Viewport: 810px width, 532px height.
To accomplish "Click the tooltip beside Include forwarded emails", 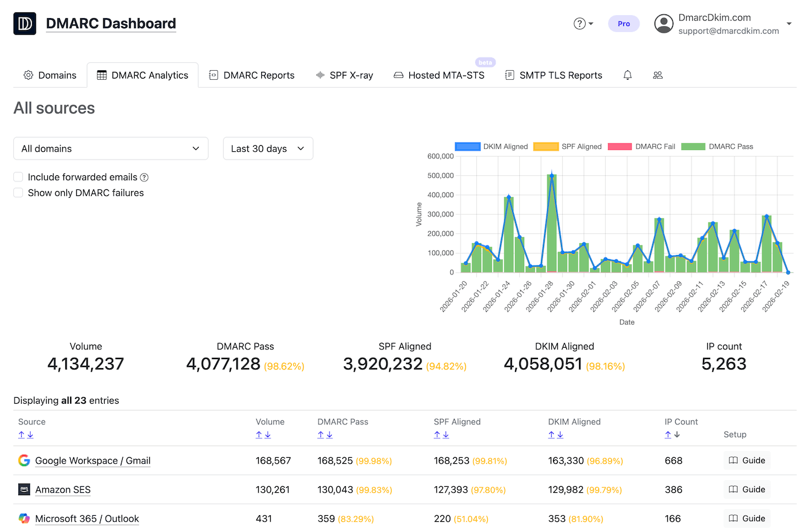I will click(144, 177).
